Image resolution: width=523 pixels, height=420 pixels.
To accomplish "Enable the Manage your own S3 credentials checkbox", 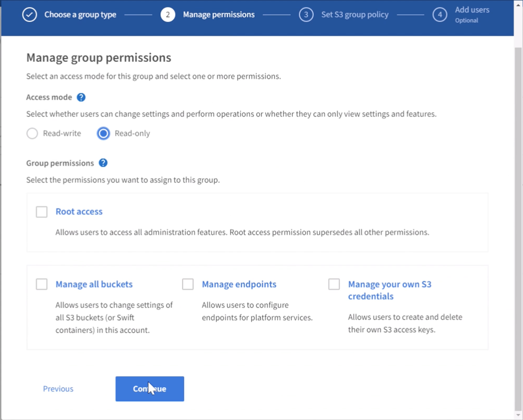I will click(334, 284).
